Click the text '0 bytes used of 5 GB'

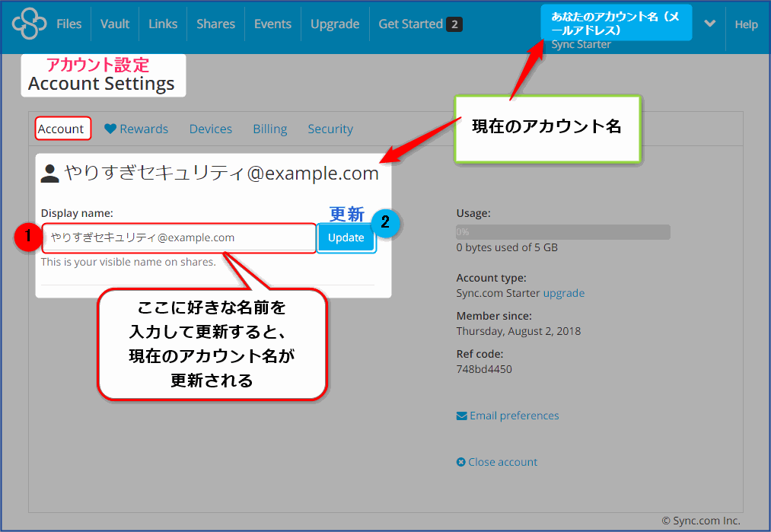(507, 247)
